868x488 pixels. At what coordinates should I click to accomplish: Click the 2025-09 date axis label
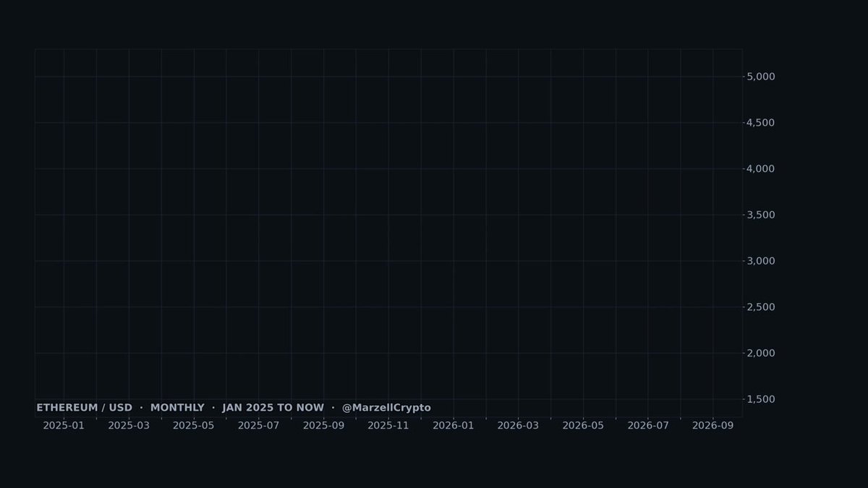point(323,426)
